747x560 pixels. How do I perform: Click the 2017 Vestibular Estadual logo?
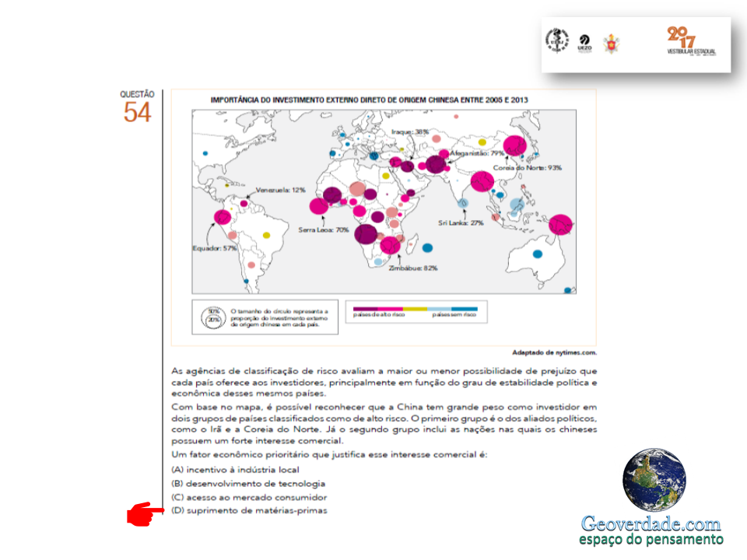(690, 41)
